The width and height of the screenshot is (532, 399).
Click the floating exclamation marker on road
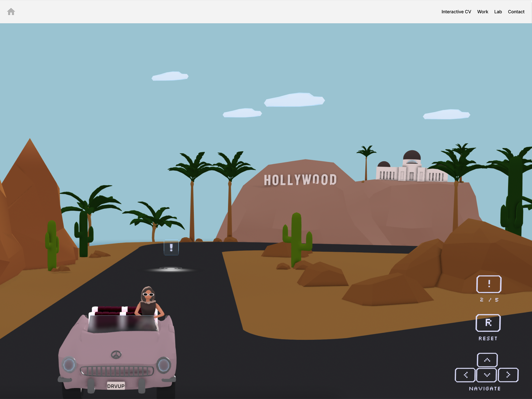pos(171,248)
